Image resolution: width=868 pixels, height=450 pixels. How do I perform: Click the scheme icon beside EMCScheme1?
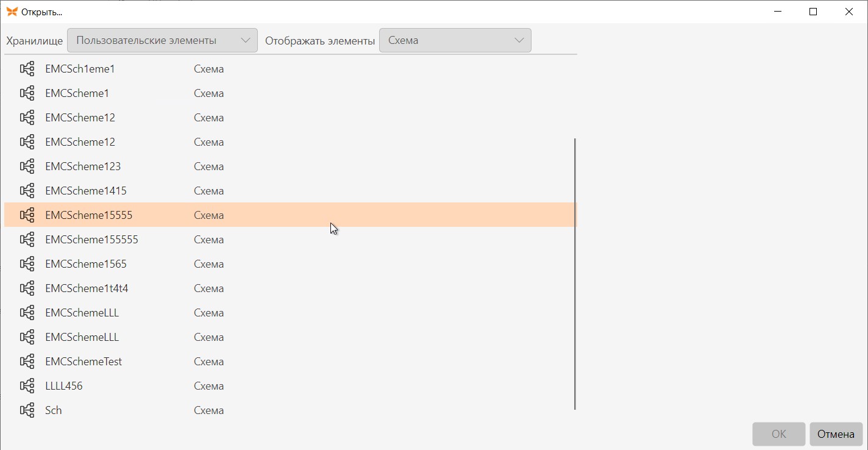coord(27,93)
